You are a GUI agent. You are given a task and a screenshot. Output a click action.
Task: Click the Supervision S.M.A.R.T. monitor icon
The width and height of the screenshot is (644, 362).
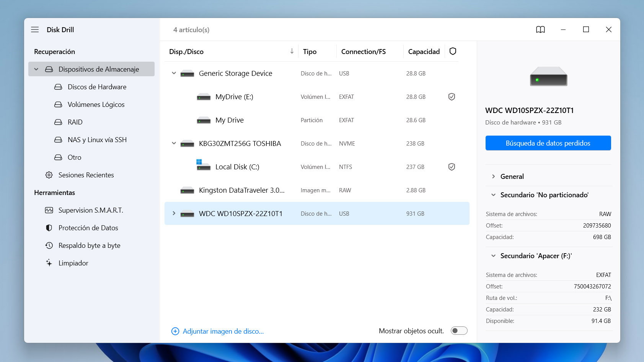coord(49,210)
